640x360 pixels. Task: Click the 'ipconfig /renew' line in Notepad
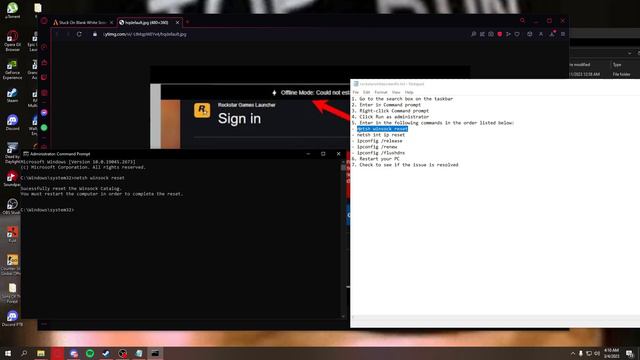tap(377, 147)
